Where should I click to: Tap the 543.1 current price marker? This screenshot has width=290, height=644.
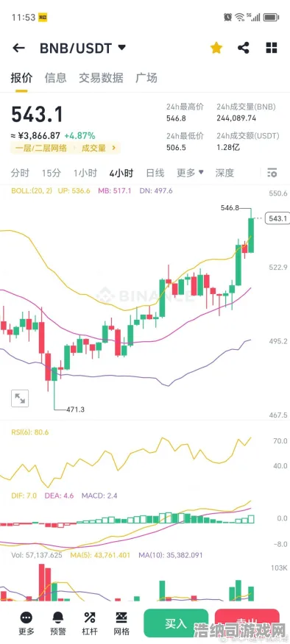[277, 218]
